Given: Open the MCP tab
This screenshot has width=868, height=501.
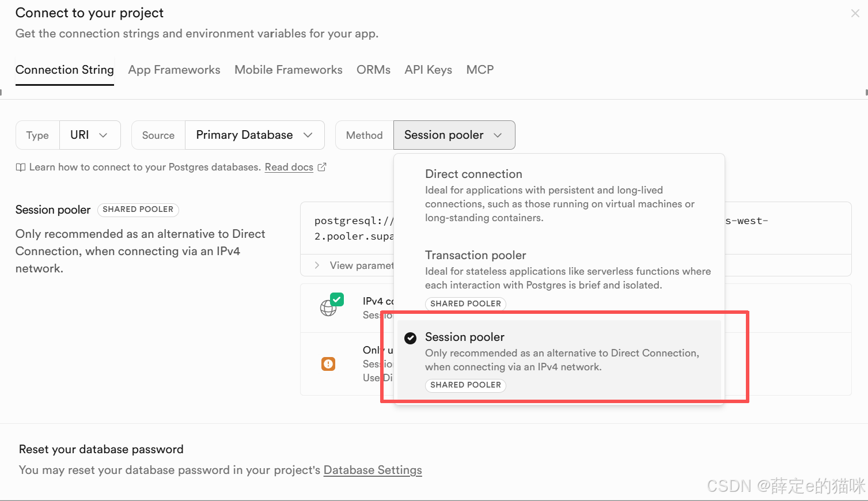Looking at the screenshot, I should coord(480,70).
